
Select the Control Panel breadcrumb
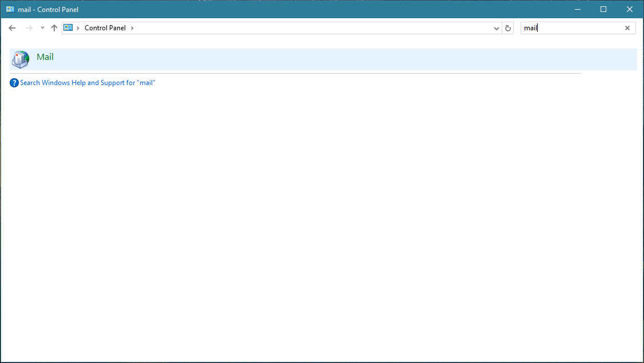(105, 28)
